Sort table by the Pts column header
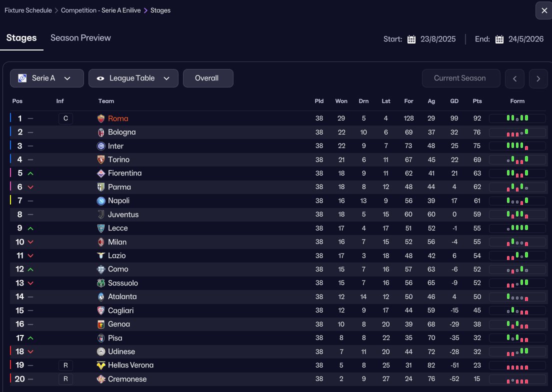552x392 pixels. (477, 101)
